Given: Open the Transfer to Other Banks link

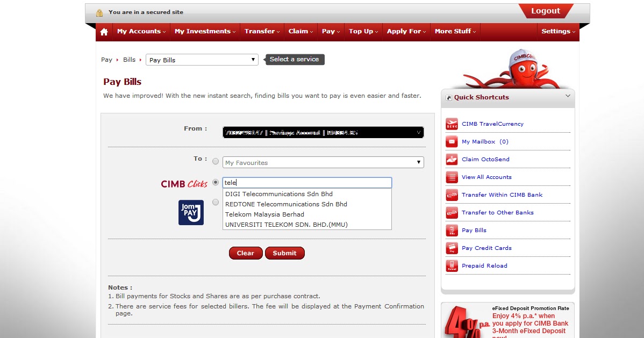Looking at the screenshot, I should point(497,213).
